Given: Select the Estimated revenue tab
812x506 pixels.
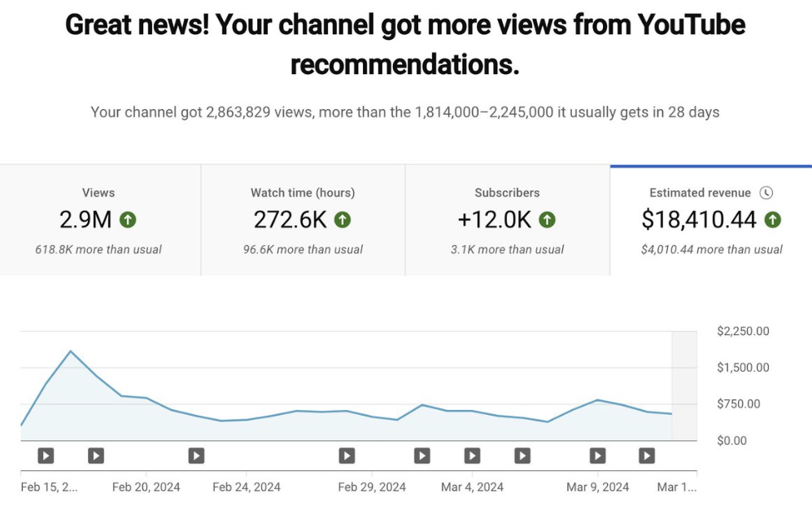Looking at the screenshot, I should tap(711, 220).
